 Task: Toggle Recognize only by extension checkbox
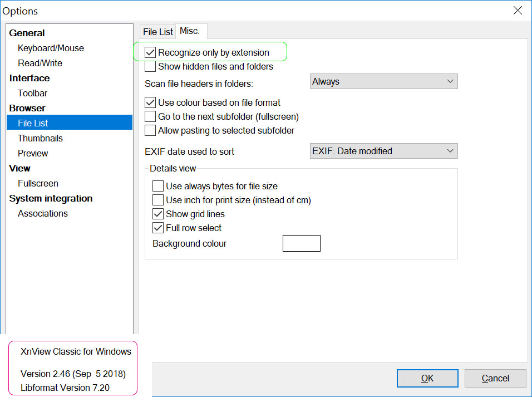150,53
